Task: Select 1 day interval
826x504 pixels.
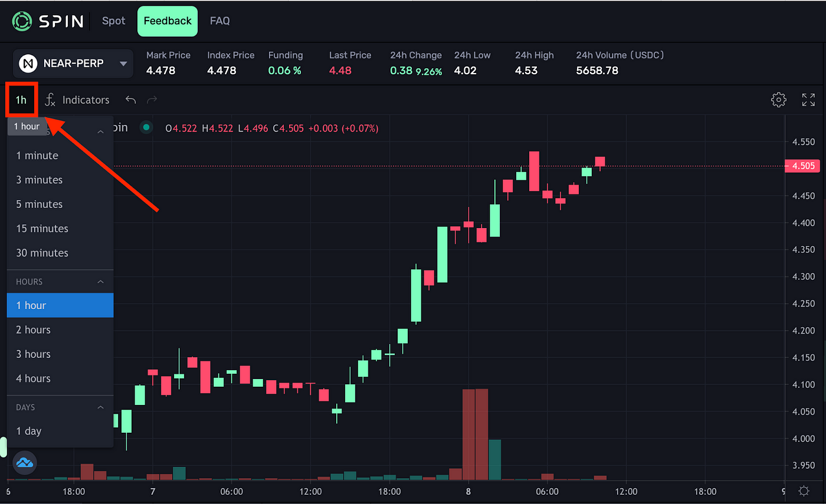Action: [x=60, y=431]
